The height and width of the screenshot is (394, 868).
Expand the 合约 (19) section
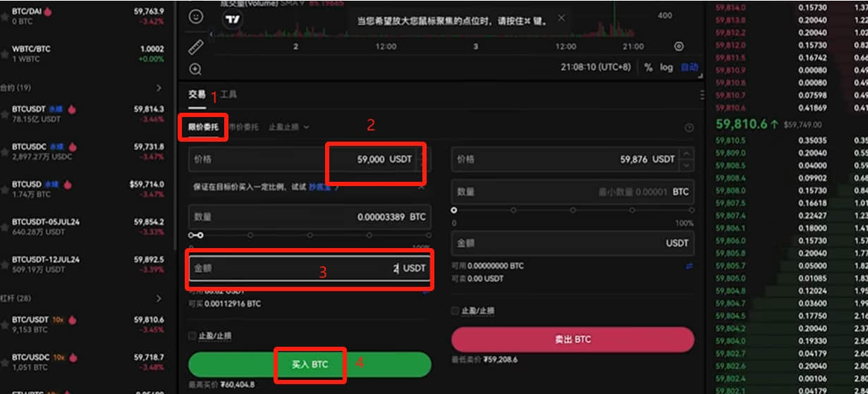pyautogui.click(x=159, y=88)
